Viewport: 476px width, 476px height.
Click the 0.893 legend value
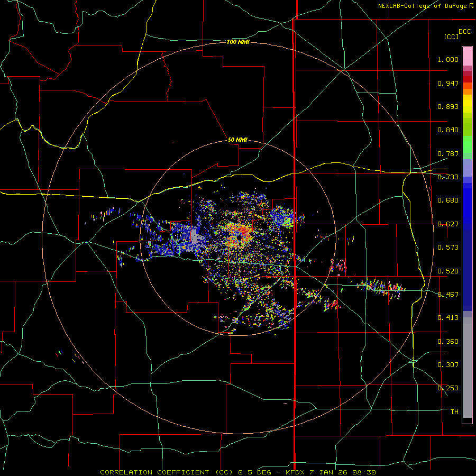pos(448,106)
